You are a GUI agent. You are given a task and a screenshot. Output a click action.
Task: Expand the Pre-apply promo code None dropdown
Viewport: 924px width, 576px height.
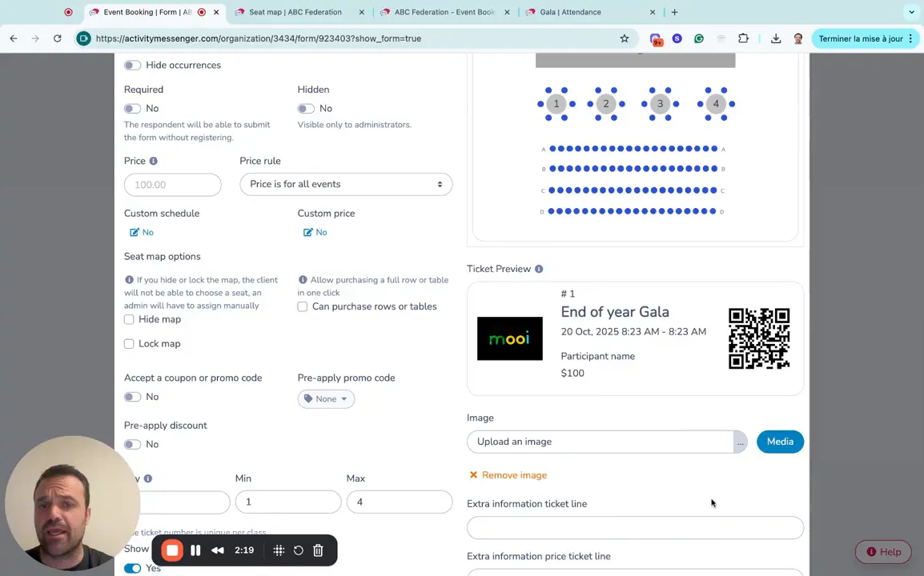click(x=326, y=398)
